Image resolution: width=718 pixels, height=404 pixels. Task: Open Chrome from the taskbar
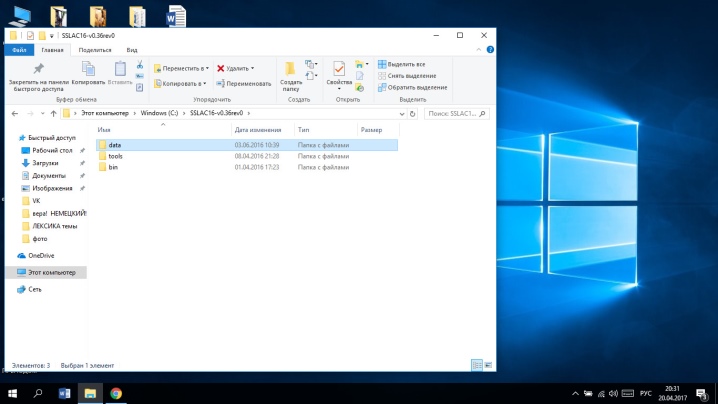point(116,393)
